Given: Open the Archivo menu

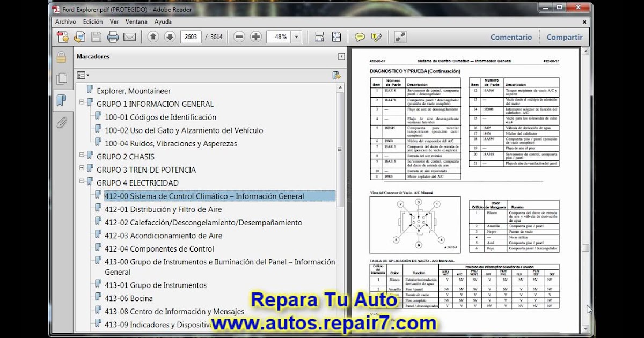Looking at the screenshot, I should (x=65, y=22).
